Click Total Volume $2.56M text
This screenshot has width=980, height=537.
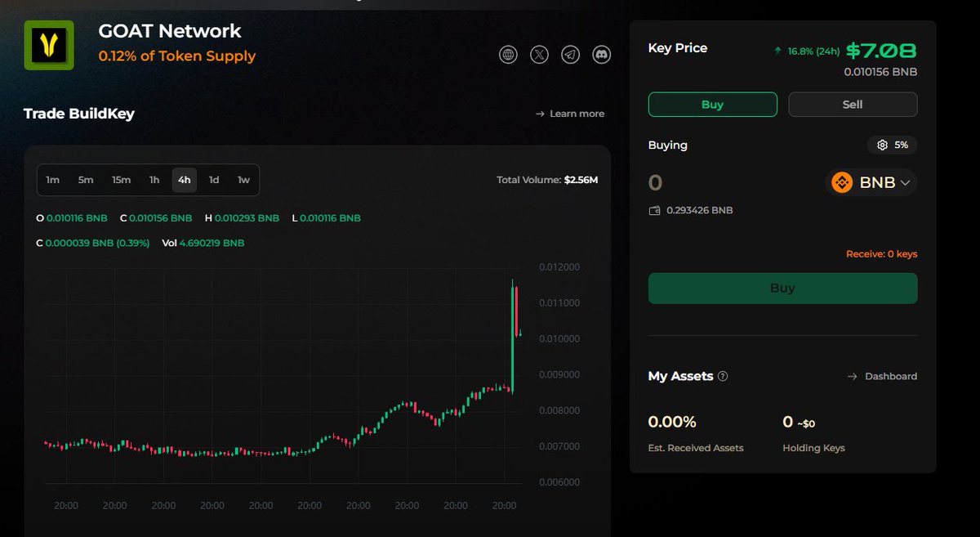point(547,180)
